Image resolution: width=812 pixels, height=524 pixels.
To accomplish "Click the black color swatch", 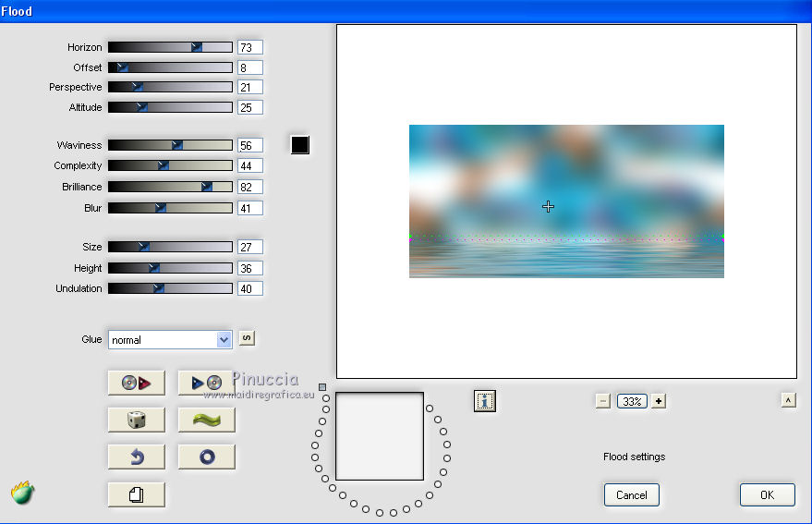I will pos(300,145).
